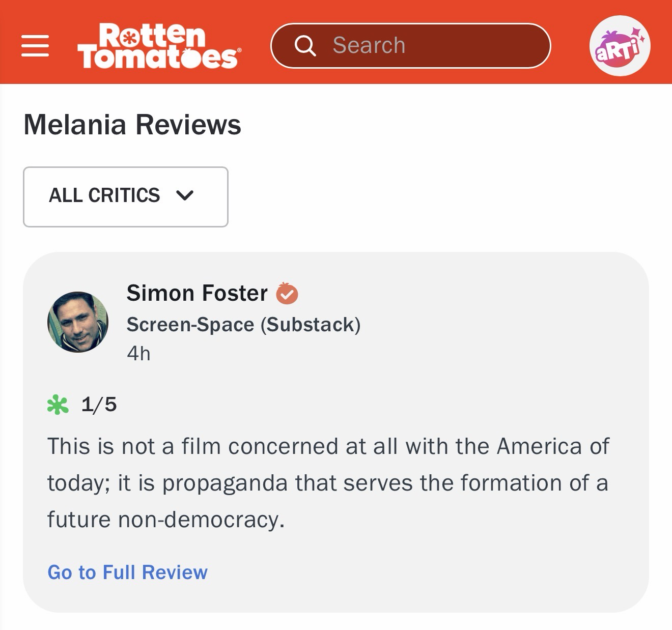Click the chevron beside ALL CRITICS
Screen dimensions: 672x630
184,196
